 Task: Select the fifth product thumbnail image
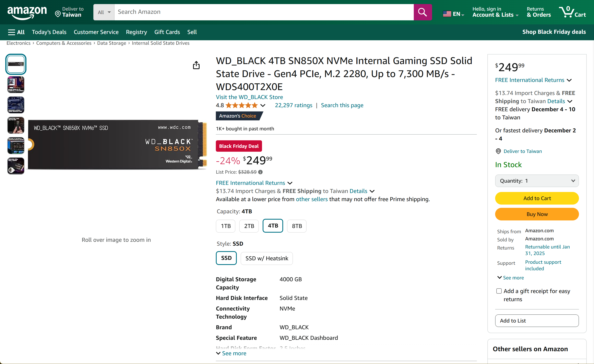click(x=16, y=146)
